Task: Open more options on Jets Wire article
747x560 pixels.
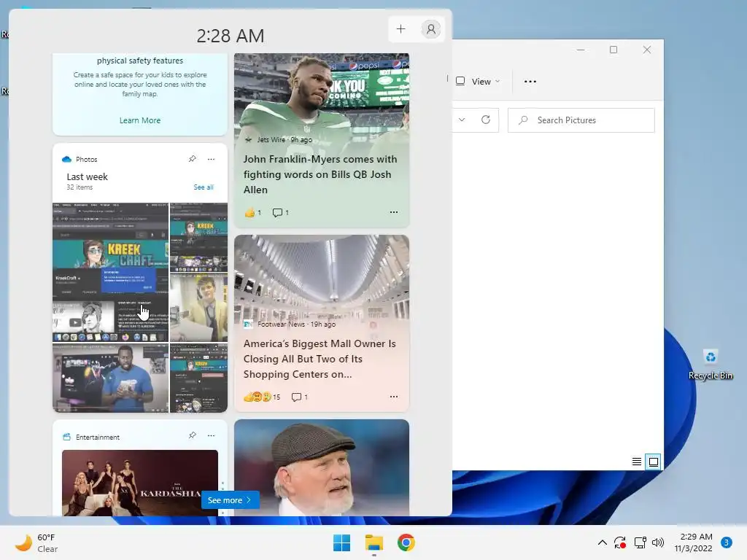Action: coord(393,212)
